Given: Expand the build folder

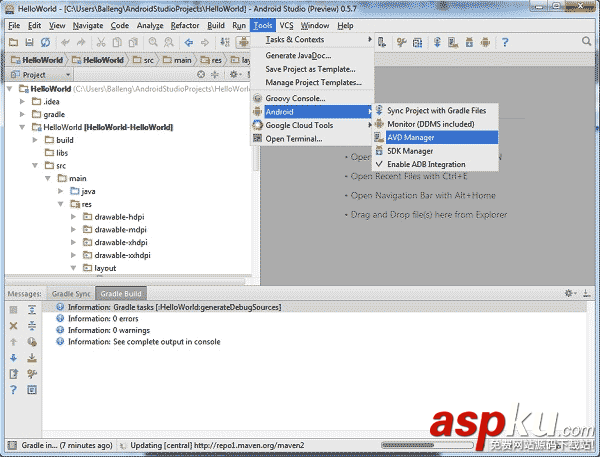Looking at the screenshot, I should [x=35, y=140].
